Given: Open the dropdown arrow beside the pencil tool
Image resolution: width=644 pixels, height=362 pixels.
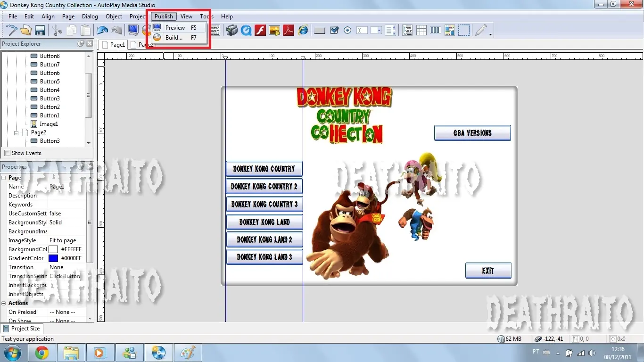Looking at the screenshot, I should 491,34.
